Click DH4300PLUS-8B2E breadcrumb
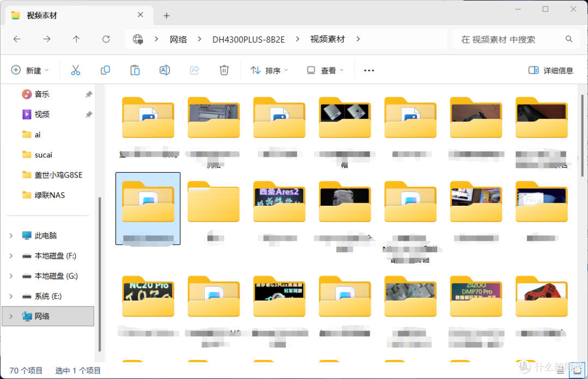Viewport: 588px width, 379px height. point(248,39)
